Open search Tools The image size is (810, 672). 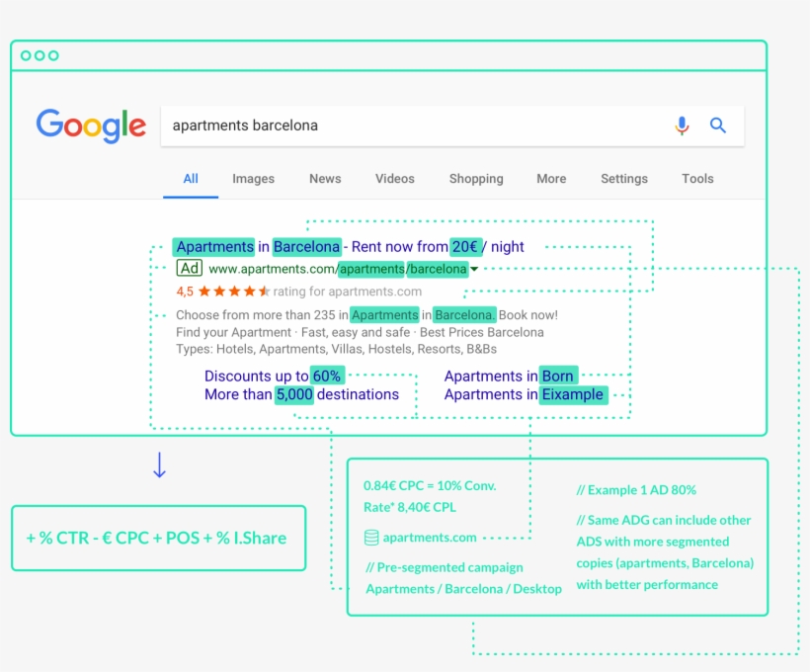click(697, 179)
